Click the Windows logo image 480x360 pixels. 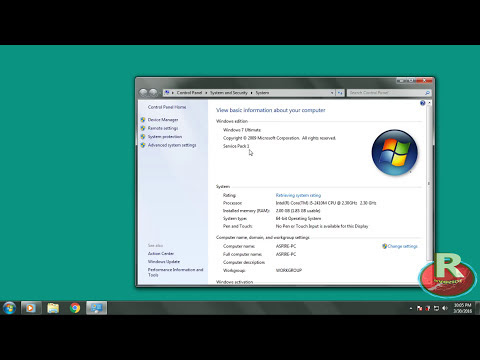click(395, 152)
